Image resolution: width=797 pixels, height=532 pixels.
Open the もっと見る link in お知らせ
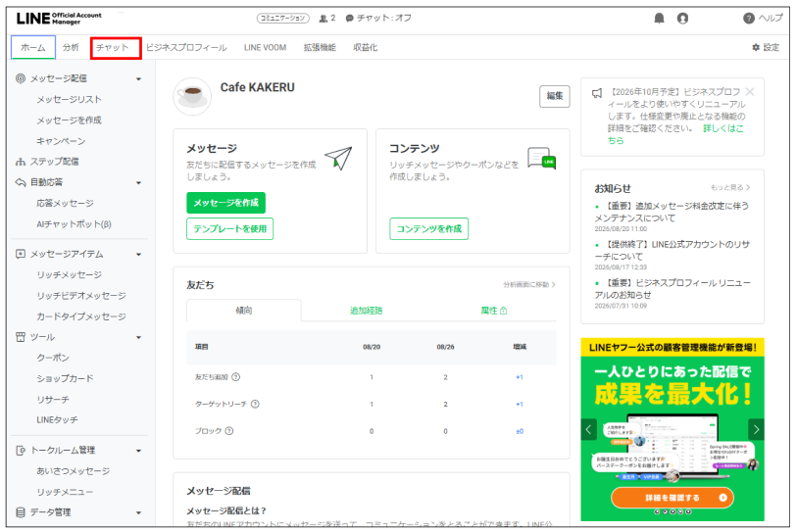tap(730, 187)
